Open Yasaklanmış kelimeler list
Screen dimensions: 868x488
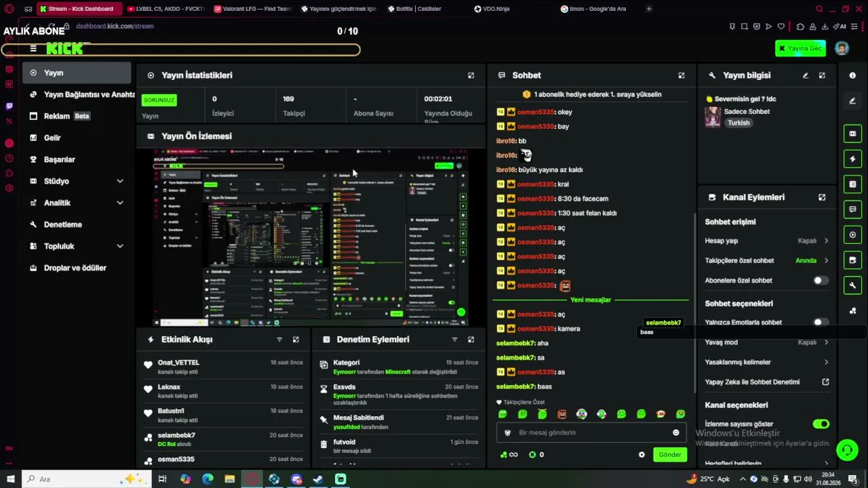pyautogui.click(x=767, y=362)
